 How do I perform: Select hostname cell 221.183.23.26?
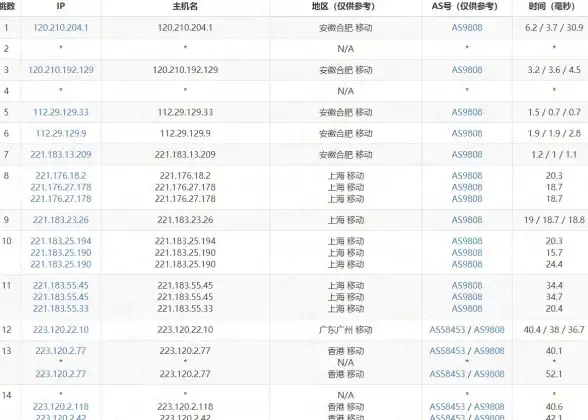click(185, 220)
